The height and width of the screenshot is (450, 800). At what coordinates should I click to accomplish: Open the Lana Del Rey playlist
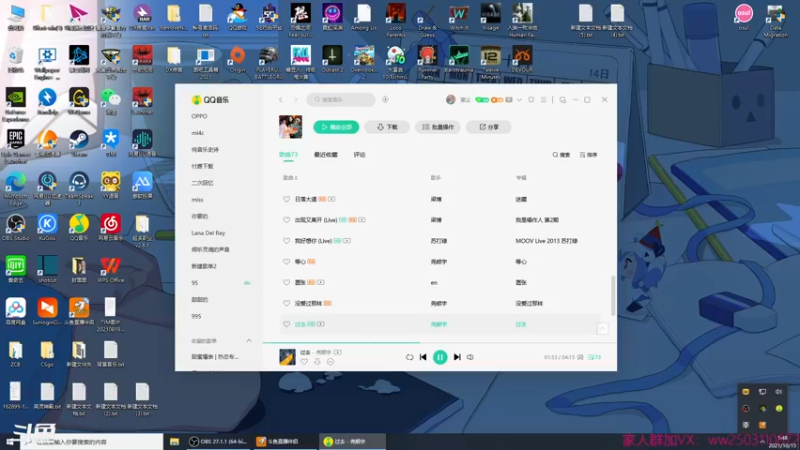208,233
